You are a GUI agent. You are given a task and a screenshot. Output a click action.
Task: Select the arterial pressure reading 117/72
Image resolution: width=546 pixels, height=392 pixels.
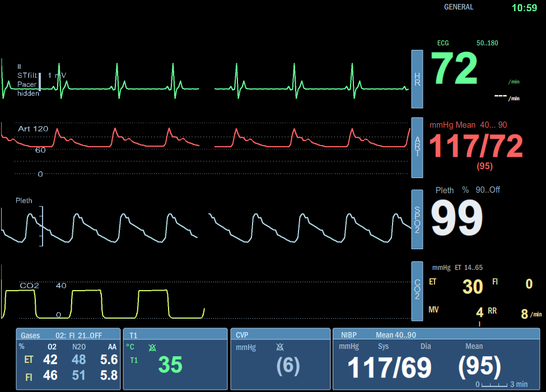click(476, 147)
